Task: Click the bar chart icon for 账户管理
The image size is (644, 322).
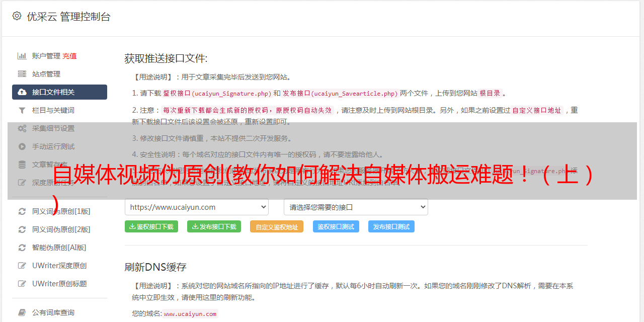Action: [x=22, y=56]
